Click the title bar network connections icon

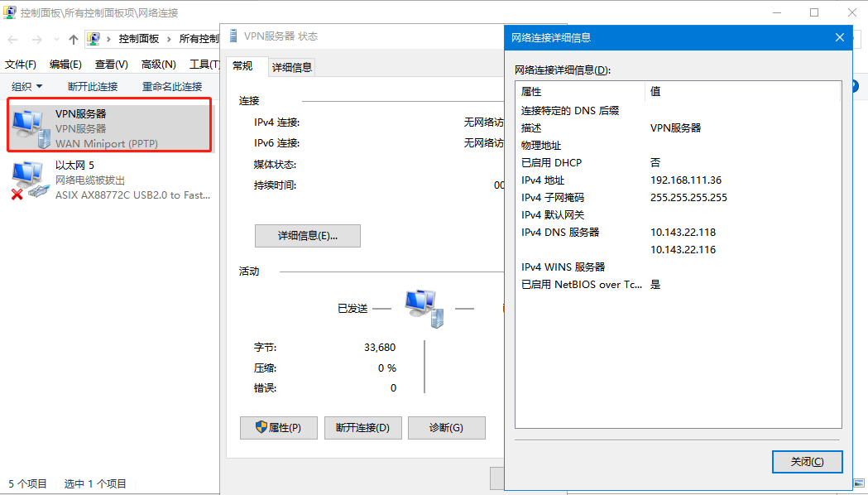(x=10, y=12)
